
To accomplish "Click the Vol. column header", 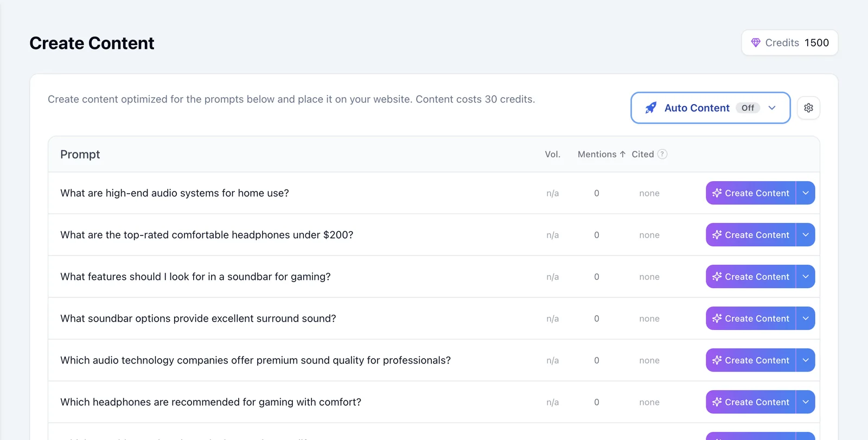I will [x=553, y=154].
